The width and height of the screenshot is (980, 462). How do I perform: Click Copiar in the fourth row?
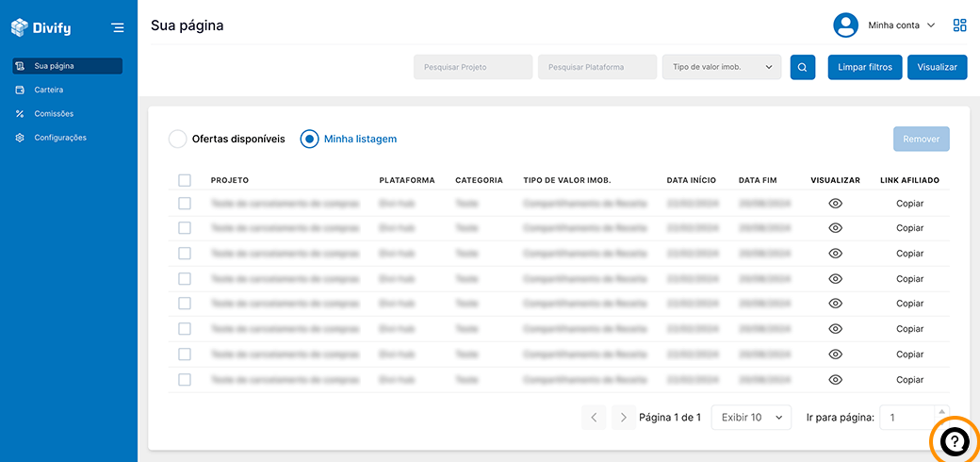pyautogui.click(x=909, y=279)
